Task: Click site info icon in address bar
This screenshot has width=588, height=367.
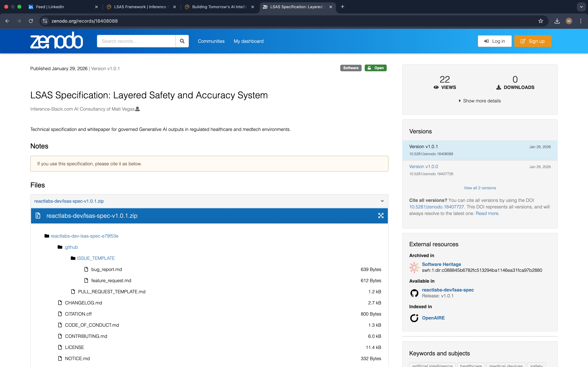Action: tap(45, 21)
